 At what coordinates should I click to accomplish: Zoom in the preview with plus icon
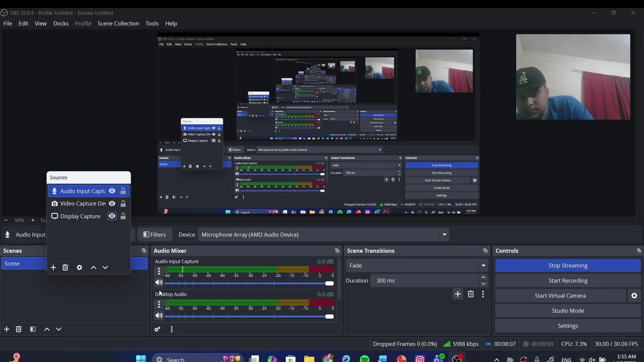tap(33, 220)
